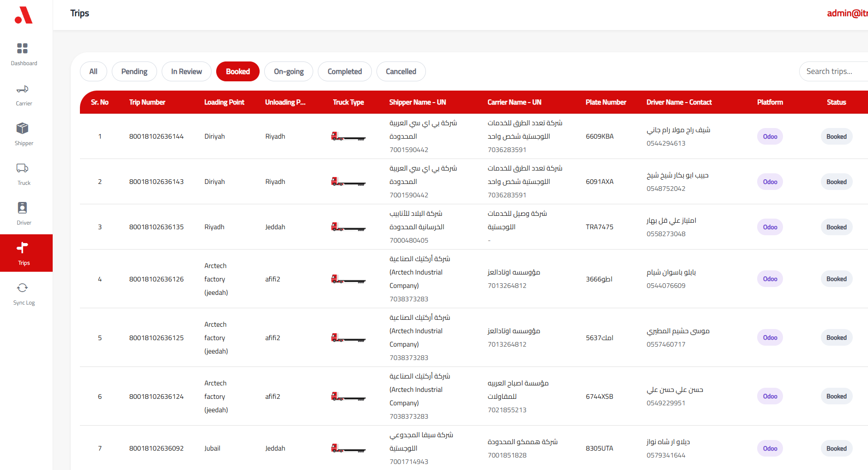Click truck icon in trip 80018102636144 row
This screenshot has height=470, width=868.
tap(348, 136)
